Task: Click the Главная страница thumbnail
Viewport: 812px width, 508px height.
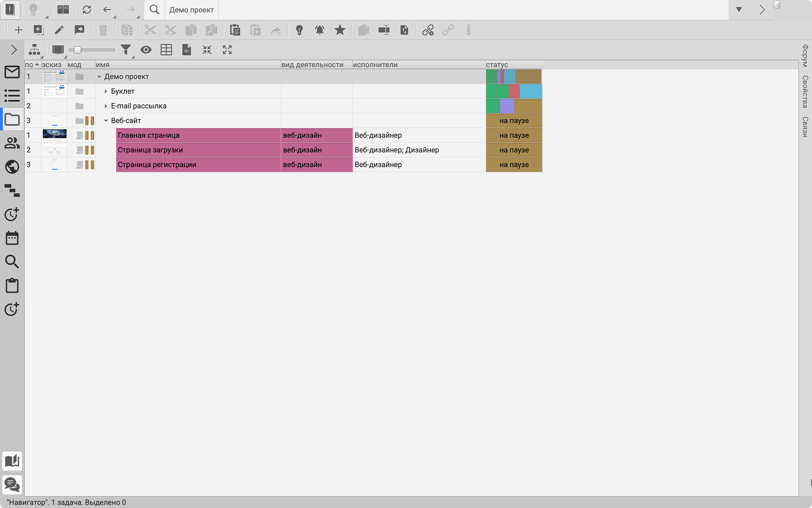Action: [55, 134]
